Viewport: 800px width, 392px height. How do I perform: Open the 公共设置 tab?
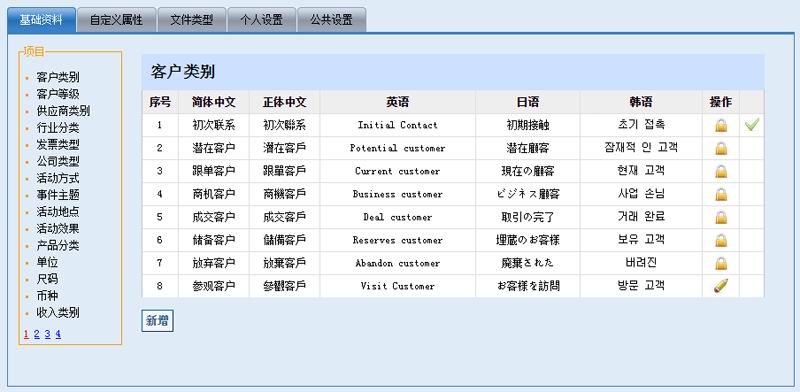(x=331, y=20)
